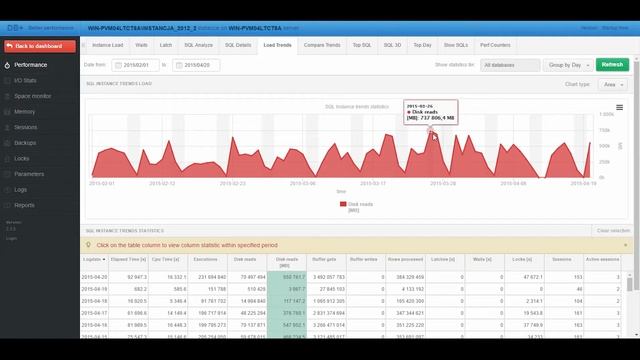Switch to the Waits tab
This screenshot has width=640, height=360.
(x=141, y=45)
